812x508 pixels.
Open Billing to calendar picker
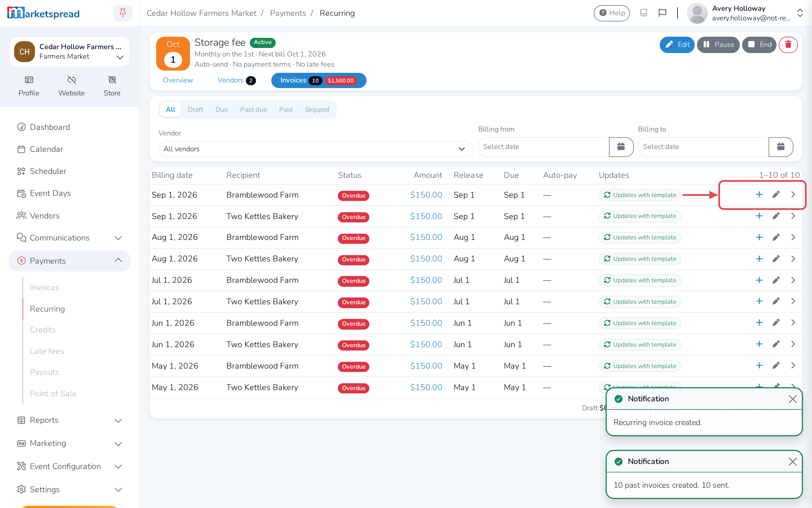(x=781, y=147)
